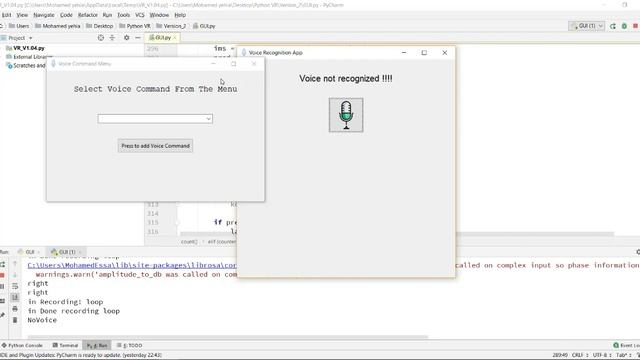Open the Navigate menu
The width and height of the screenshot is (640, 360).
click(x=44, y=15)
